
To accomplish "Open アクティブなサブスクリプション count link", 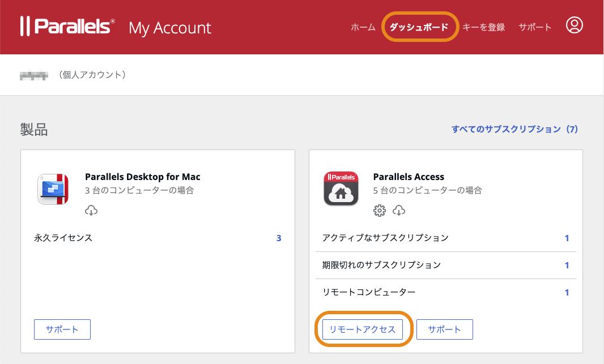I will click(x=567, y=238).
